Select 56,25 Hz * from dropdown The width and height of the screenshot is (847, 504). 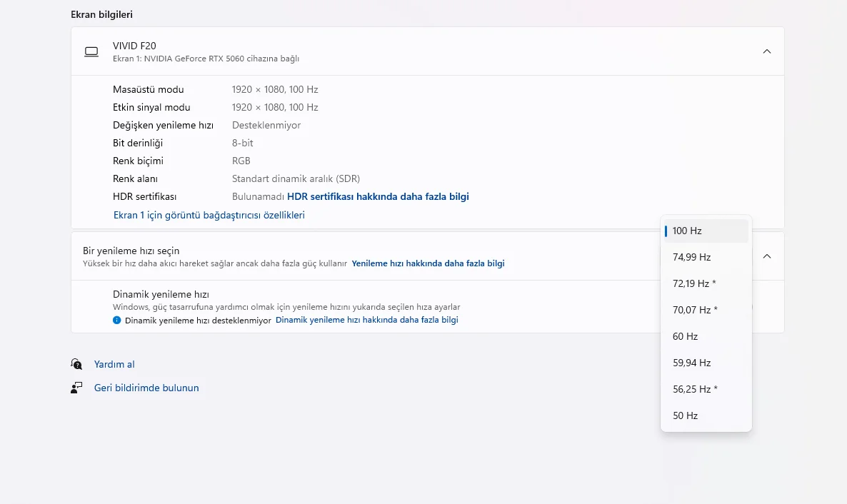point(706,389)
